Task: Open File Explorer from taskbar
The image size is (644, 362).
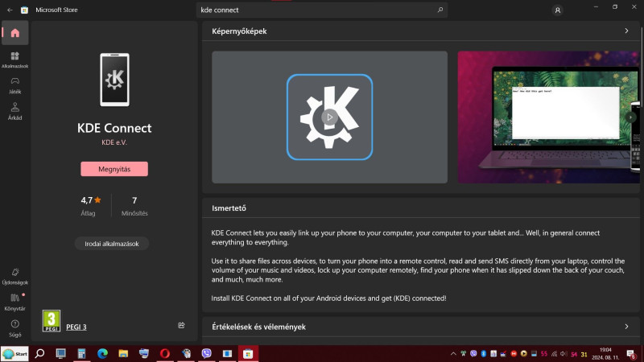Action: point(123,354)
